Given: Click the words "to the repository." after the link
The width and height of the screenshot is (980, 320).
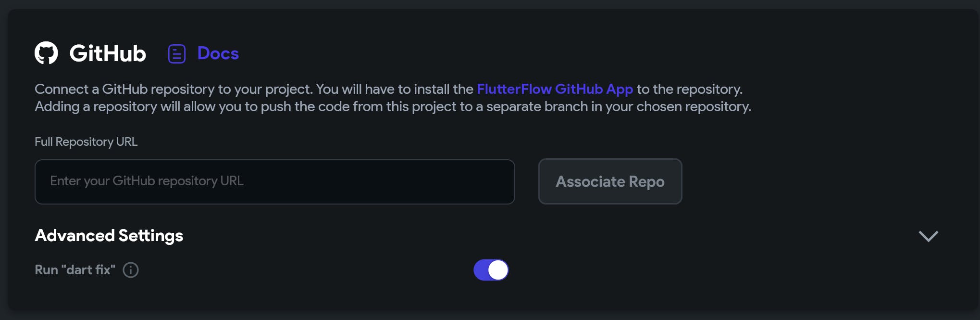Looking at the screenshot, I should click(690, 89).
